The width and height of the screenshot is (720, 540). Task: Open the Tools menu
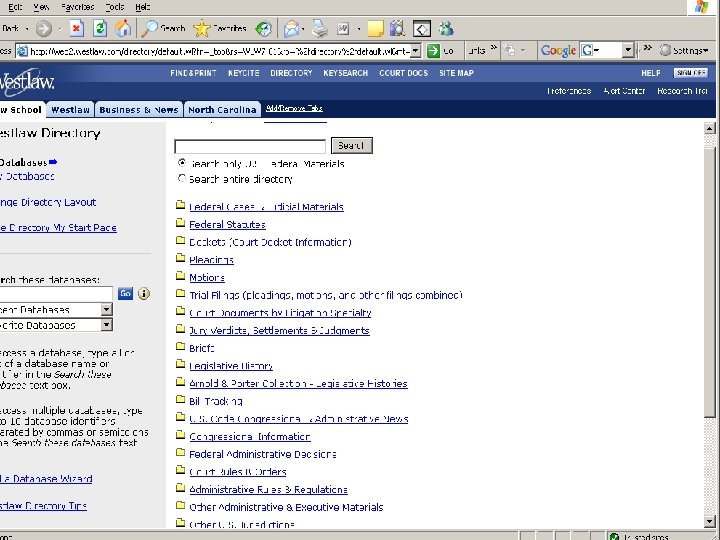click(x=115, y=7)
